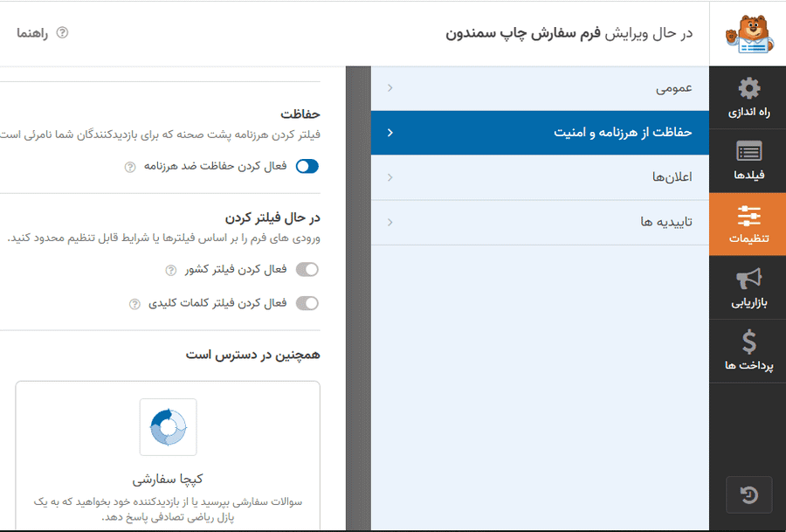Click help icon for فیلتر کلمات کلیدی
The image size is (786, 532).
coord(134,304)
